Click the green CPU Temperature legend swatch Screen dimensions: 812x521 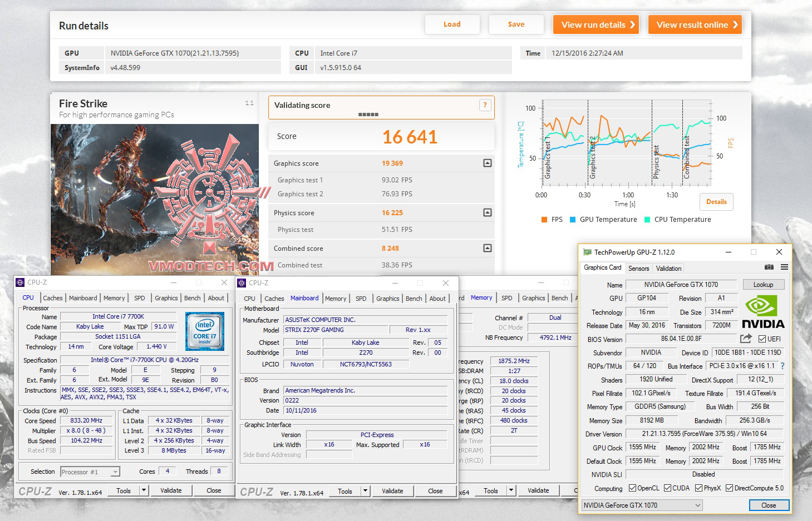coord(647,220)
